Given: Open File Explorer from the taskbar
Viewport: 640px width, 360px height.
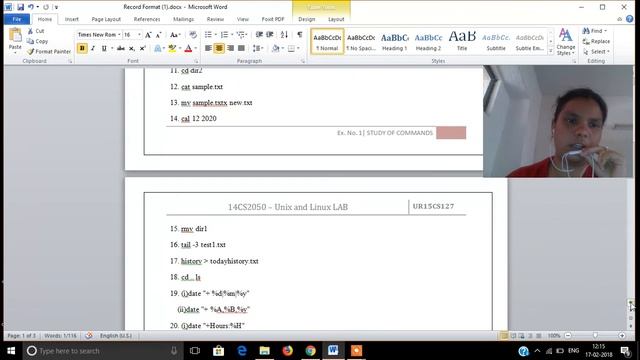Looking at the screenshot, I should 264,351.
